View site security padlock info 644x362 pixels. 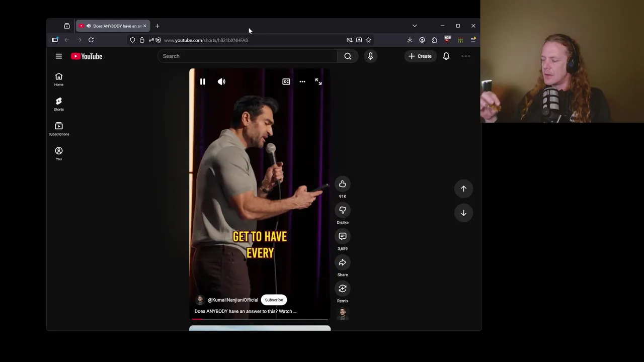click(x=142, y=40)
